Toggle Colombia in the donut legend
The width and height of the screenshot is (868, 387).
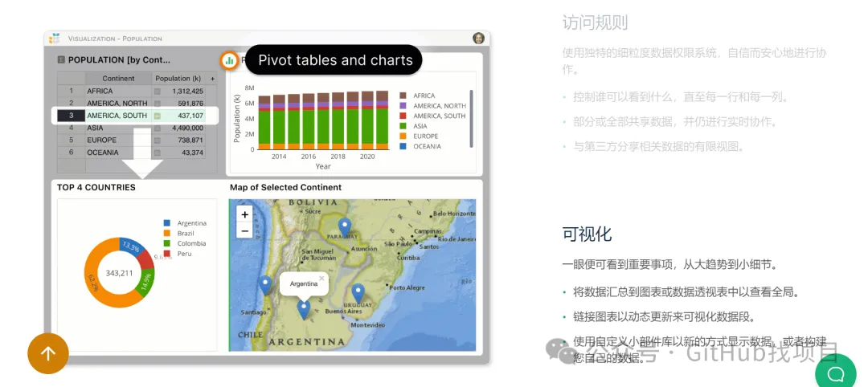[x=185, y=243]
